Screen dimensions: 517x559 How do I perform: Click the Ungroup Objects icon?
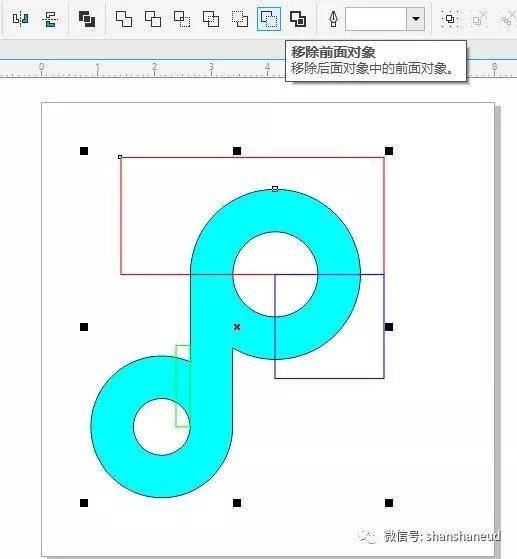478,19
